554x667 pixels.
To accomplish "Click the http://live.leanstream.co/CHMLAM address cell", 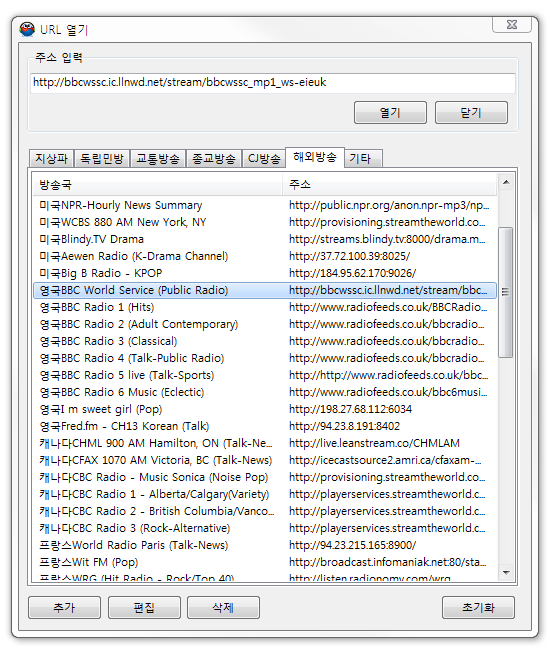I will click(374, 444).
